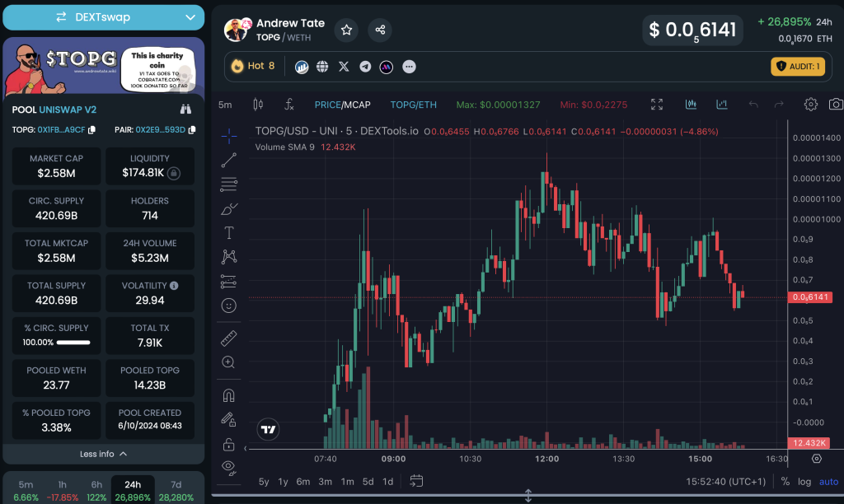Toggle magnet snapping mode
The height and width of the screenshot is (504, 844).
pyautogui.click(x=229, y=396)
